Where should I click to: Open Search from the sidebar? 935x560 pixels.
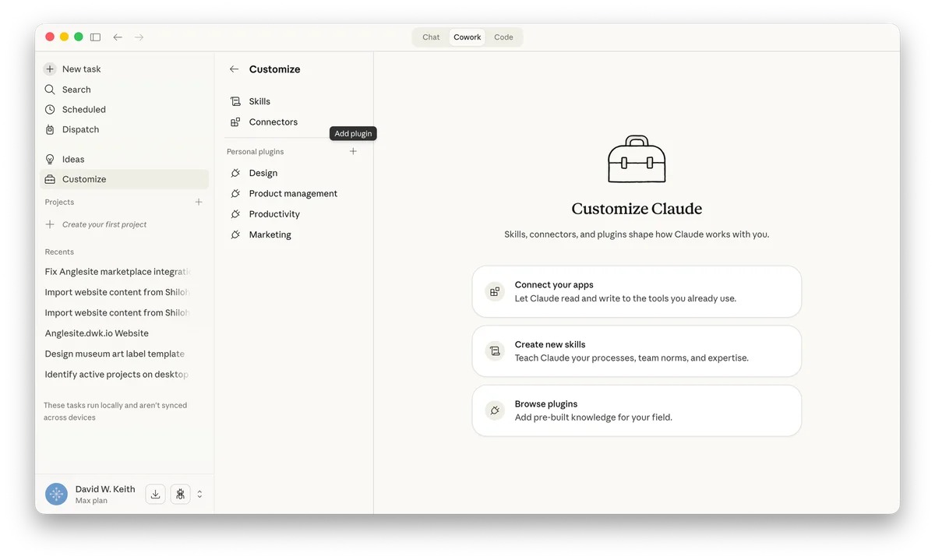[x=50, y=89]
